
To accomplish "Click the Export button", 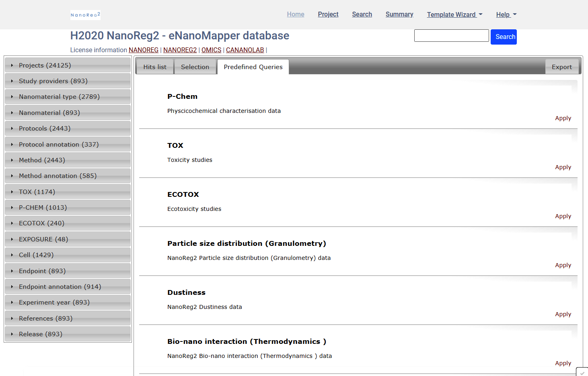I will (561, 67).
